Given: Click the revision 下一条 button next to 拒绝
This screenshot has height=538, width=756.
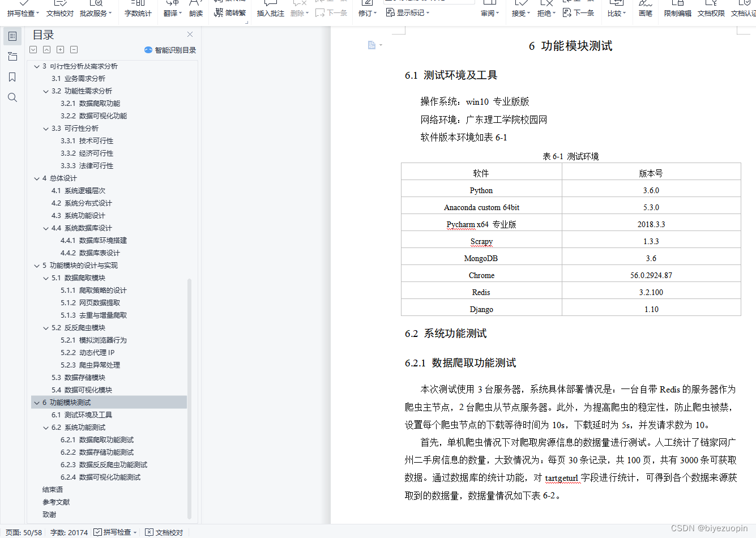Looking at the screenshot, I should pos(578,12).
